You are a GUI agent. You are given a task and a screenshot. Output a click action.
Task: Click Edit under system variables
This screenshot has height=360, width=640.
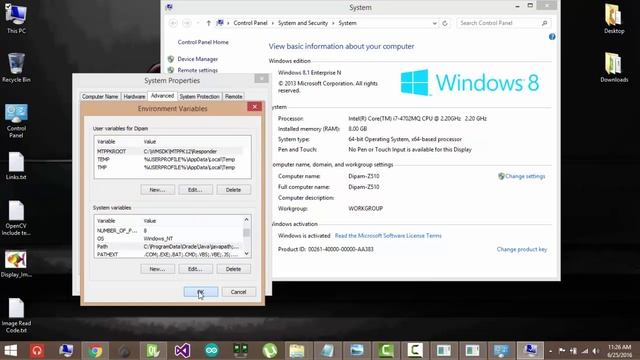[x=195, y=269]
